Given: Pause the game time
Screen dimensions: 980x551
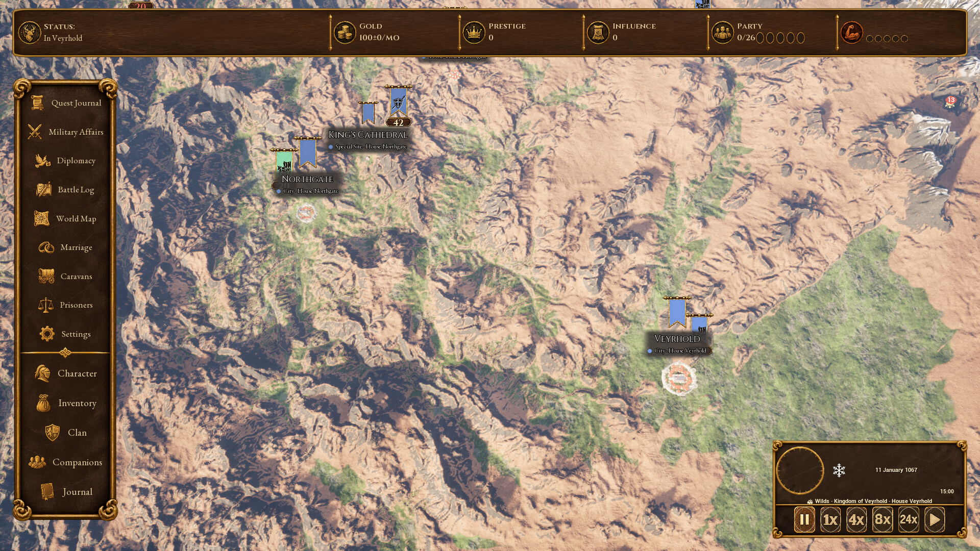Looking at the screenshot, I should click(804, 520).
